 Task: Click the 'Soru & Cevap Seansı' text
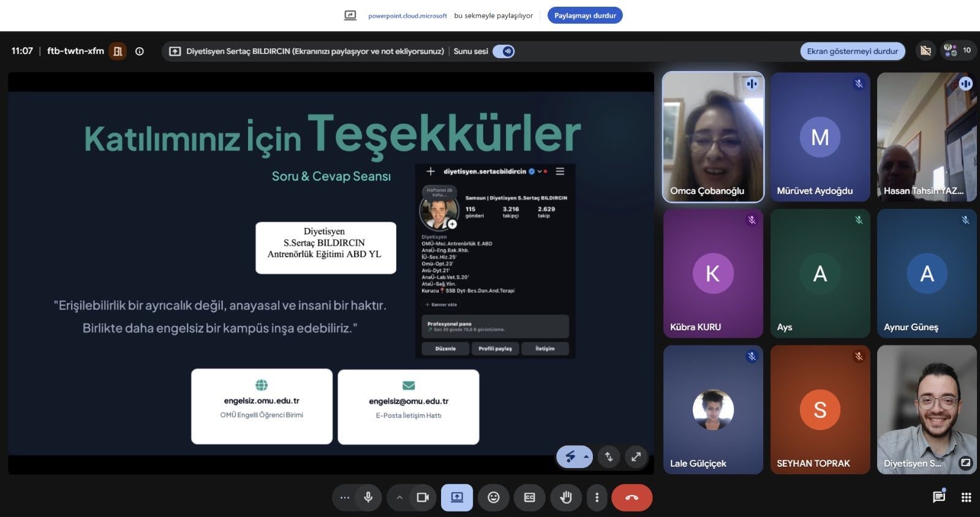pos(331,176)
